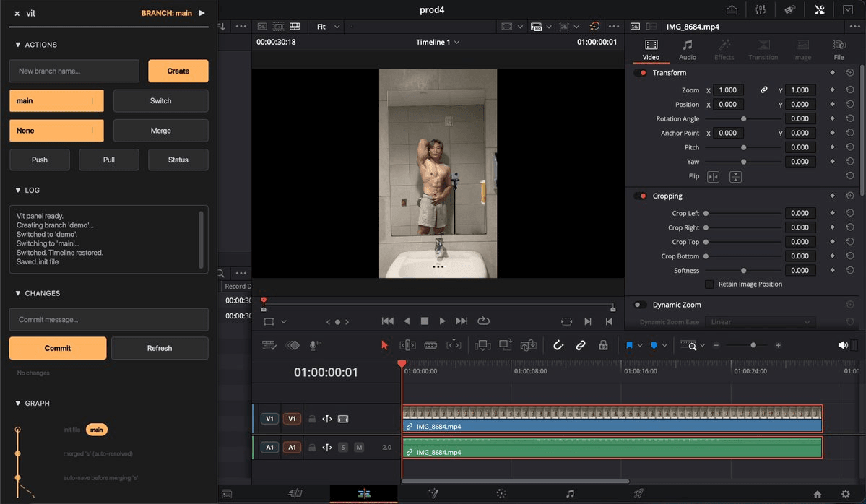Choose the Blade edit tool
This screenshot has height=504, width=866.
click(x=430, y=345)
